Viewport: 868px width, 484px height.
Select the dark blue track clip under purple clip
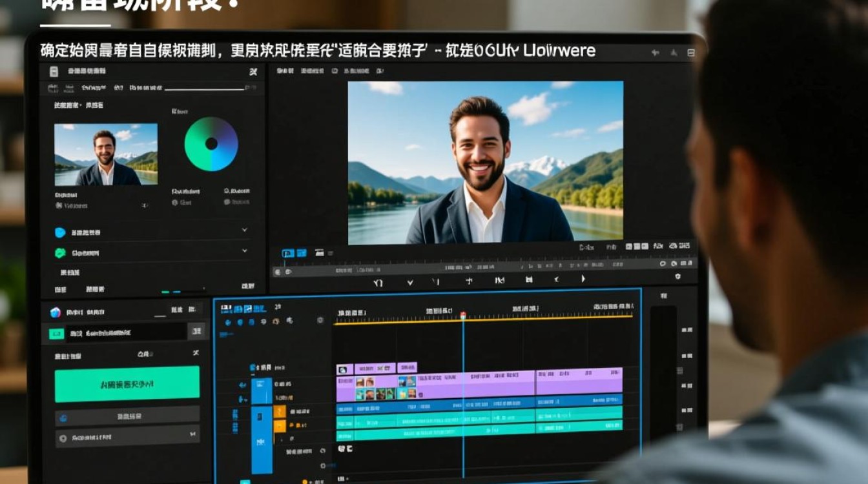click(x=479, y=405)
